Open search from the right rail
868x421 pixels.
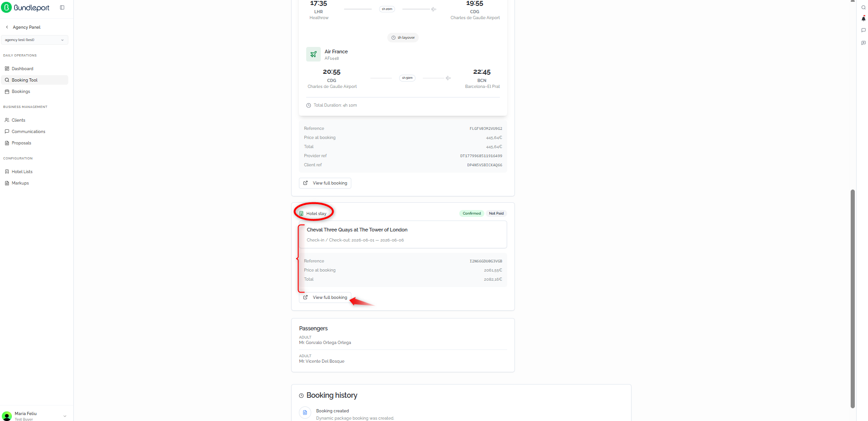863,8
